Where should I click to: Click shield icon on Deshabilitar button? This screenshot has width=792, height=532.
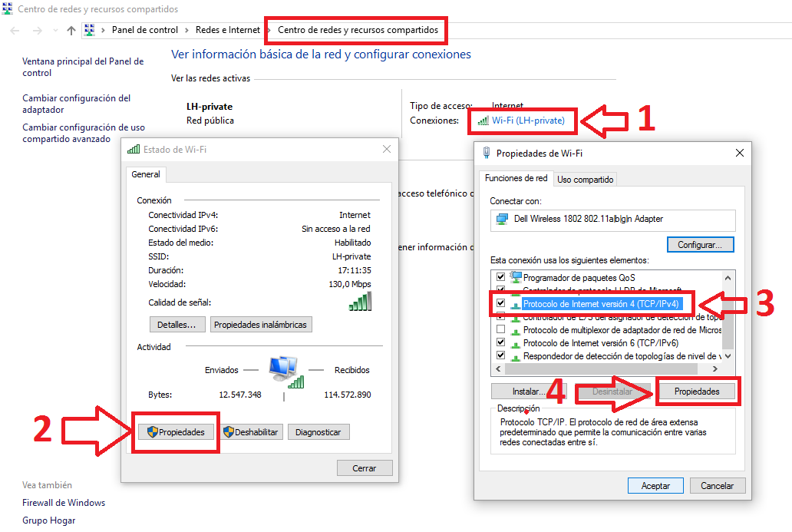click(x=228, y=432)
